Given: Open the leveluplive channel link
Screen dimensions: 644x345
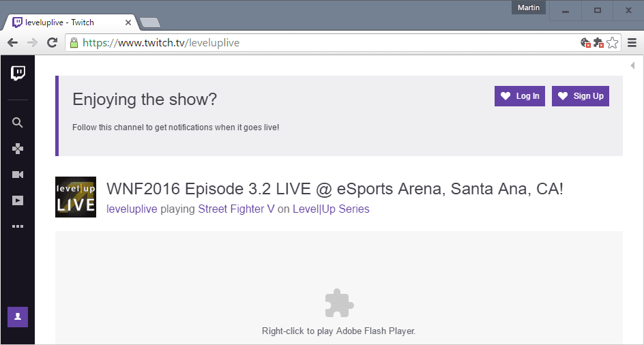Looking at the screenshot, I should point(132,209).
